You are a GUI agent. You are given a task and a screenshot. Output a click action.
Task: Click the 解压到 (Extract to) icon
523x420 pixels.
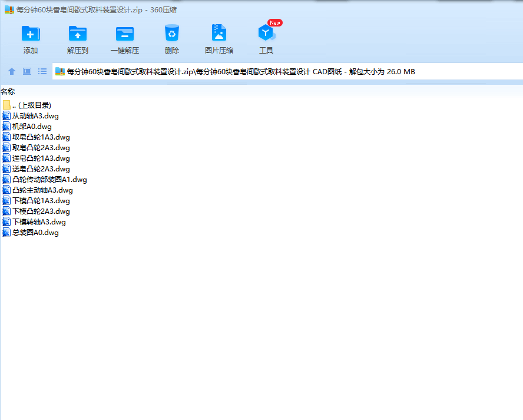click(78, 34)
